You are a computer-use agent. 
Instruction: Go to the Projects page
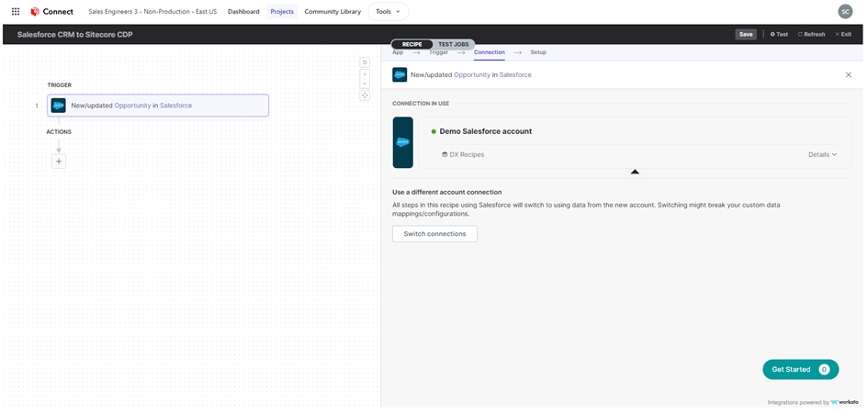click(x=282, y=11)
